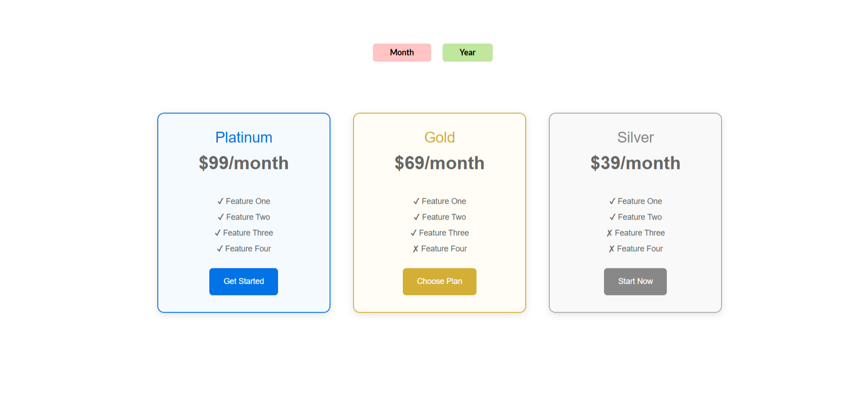The width and height of the screenshot is (868, 394).
Task: Click the Silver Start Now button
Action: tap(635, 281)
